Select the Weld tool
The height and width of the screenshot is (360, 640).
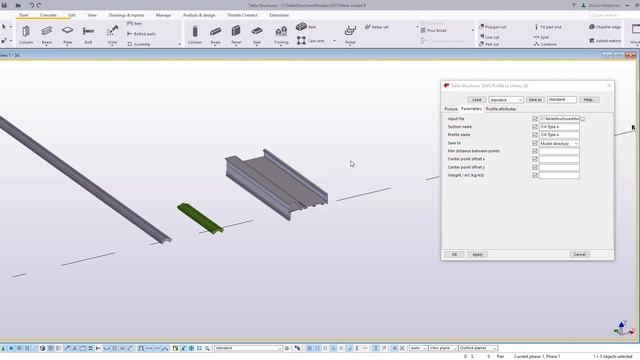click(x=112, y=34)
